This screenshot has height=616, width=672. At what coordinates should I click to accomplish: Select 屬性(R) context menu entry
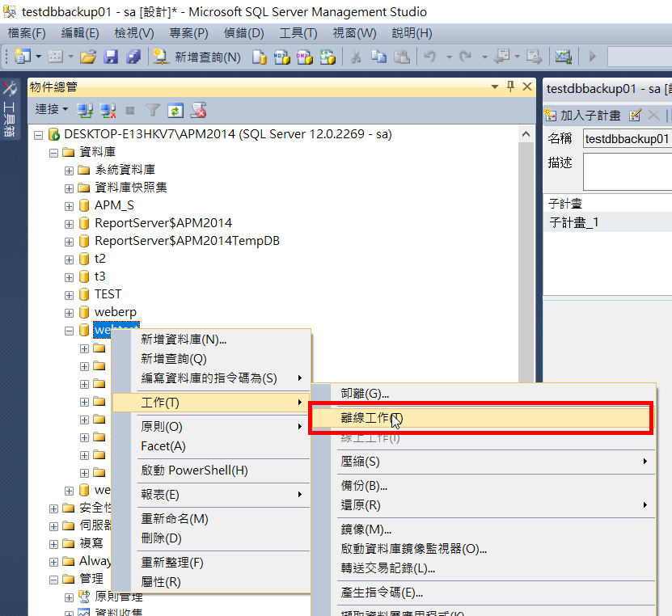(x=211, y=582)
